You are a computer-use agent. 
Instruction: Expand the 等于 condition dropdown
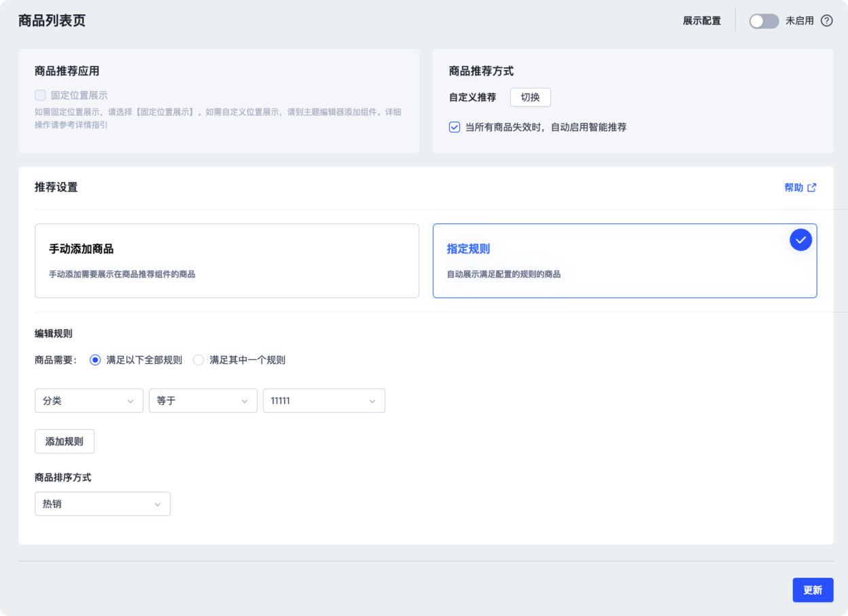tap(203, 401)
